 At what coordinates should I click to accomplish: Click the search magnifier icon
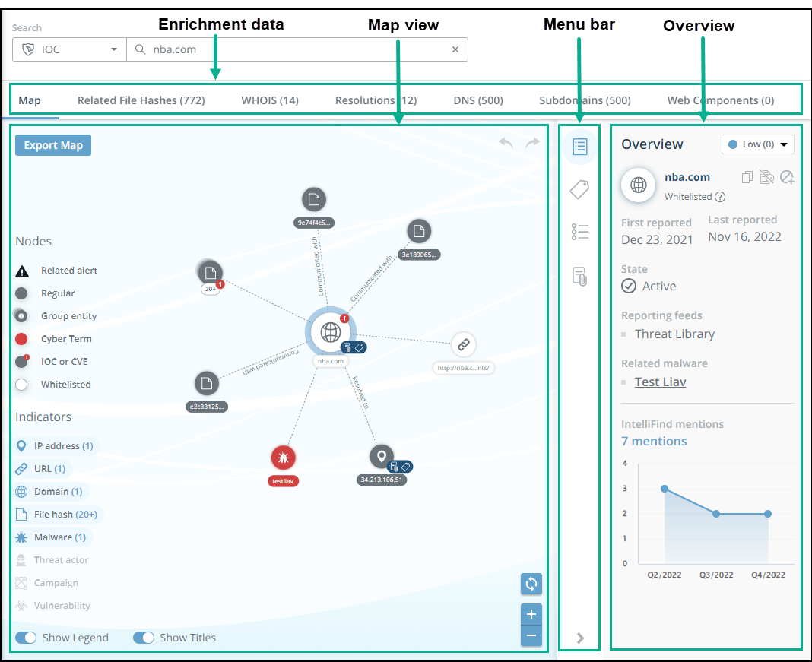(x=140, y=49)
